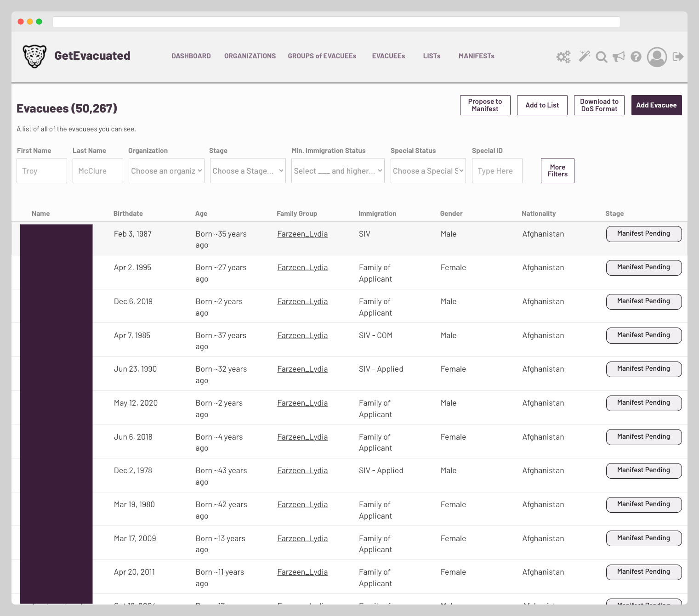The height and width of the screenshot is (616, 699).
Task: Click the magic wand icon
Action: (x=584, y=56)
